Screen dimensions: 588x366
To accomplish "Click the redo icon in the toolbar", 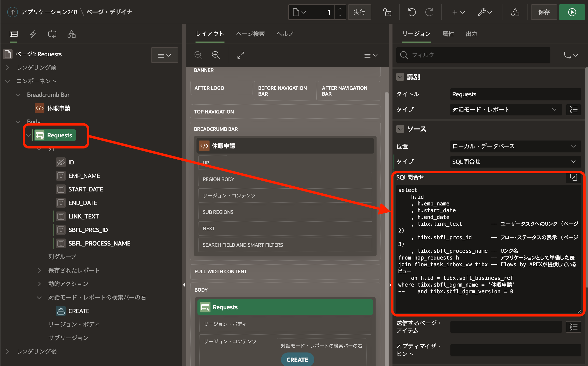I will [x=429, y=12].
